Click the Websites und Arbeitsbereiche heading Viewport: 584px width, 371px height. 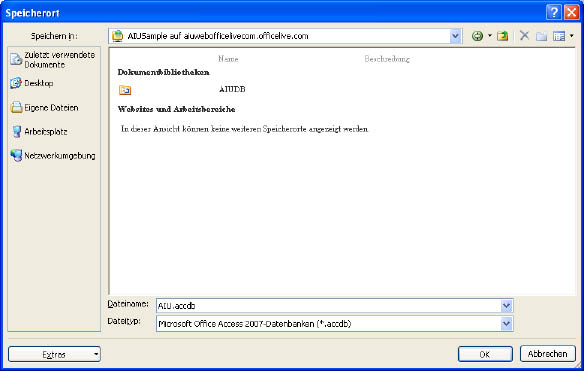click(x=177, y=109)
